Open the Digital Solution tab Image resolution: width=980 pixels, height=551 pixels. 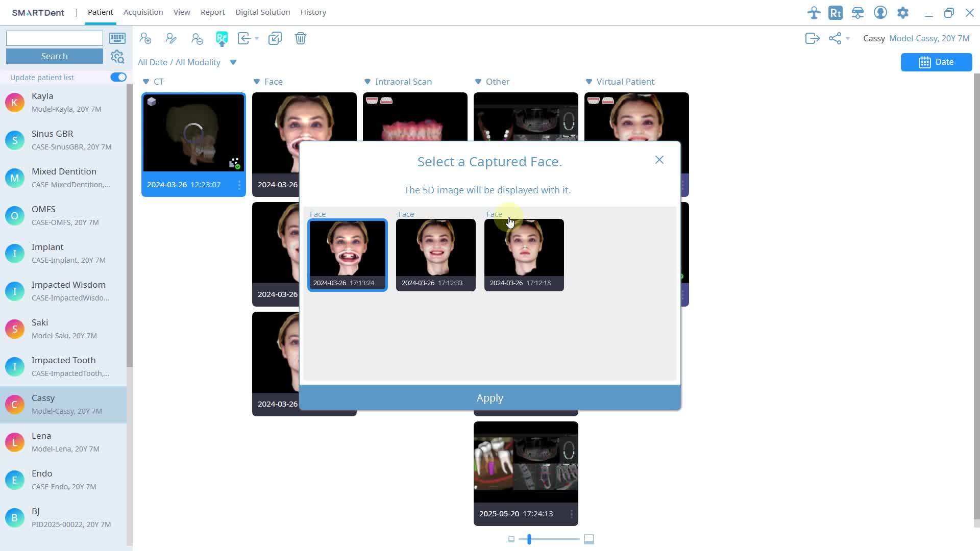(262, 12)
